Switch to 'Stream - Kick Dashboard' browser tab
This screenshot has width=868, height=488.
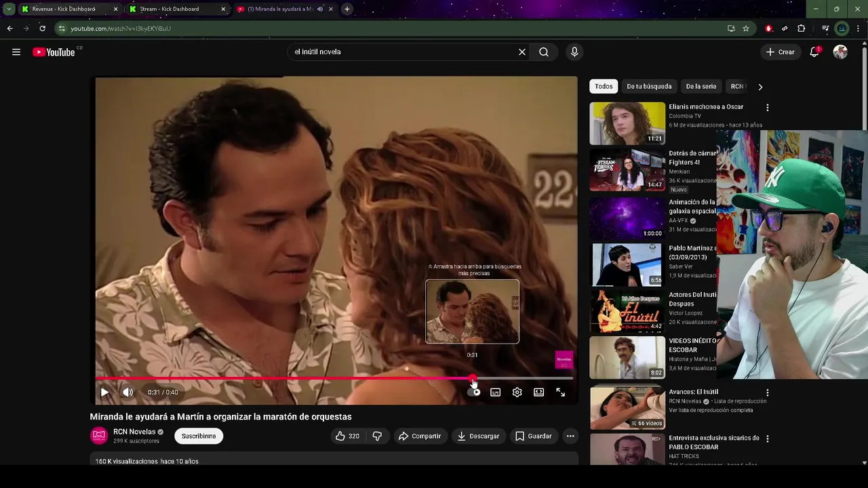(x=177, y=9)
